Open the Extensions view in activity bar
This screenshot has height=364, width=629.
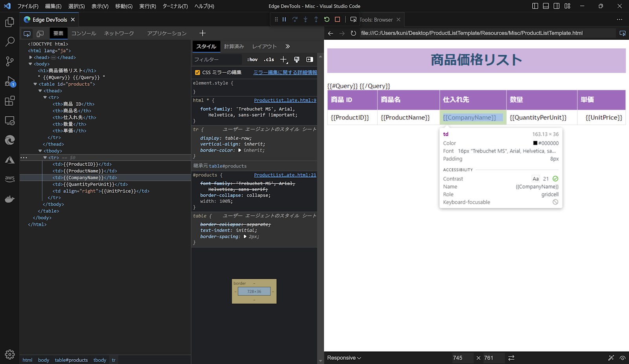coord(10,101)
